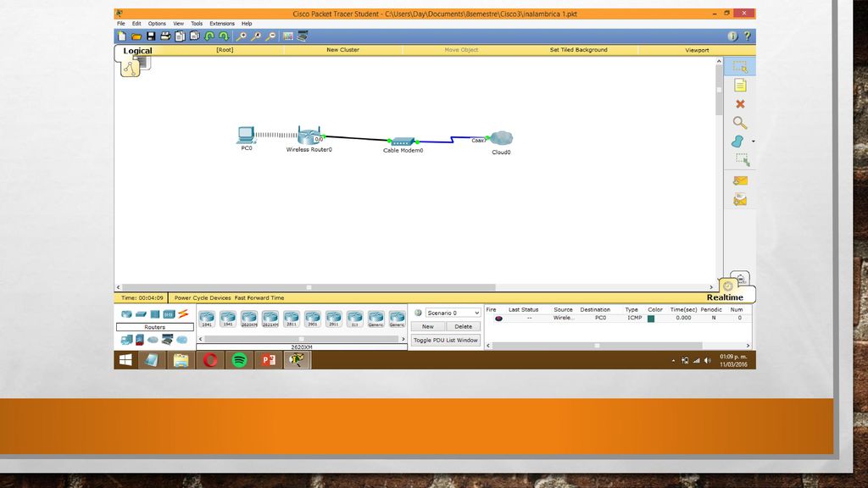Click the workspace horizontal scrollbar

pos(415,287)
